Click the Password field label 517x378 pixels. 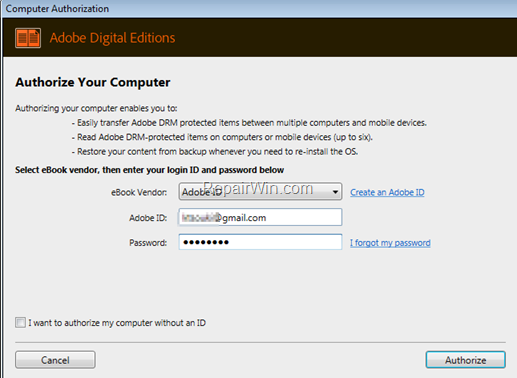point(148,243)
